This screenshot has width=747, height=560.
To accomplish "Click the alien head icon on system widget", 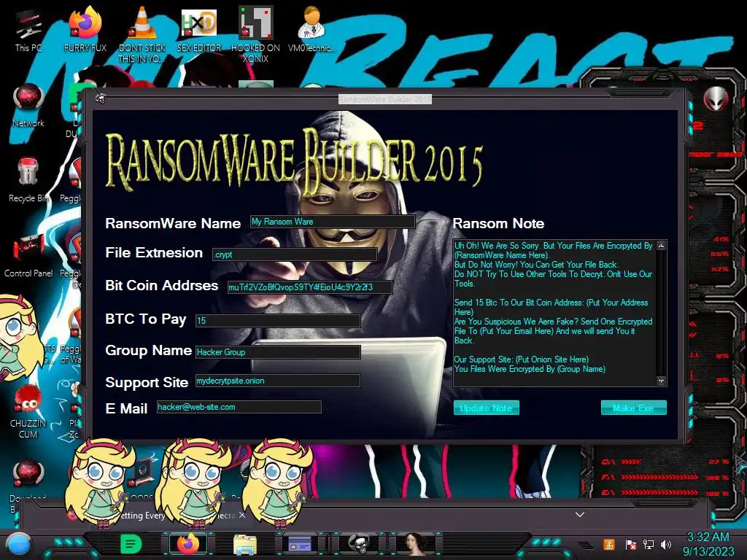I will click(x=716, y=99).
